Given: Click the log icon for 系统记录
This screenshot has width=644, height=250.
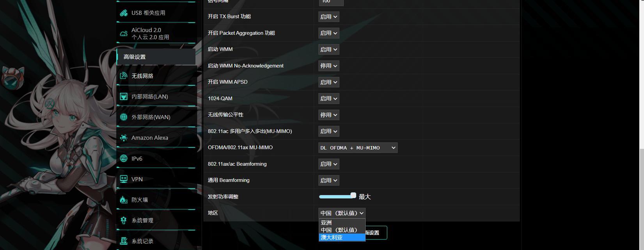Looking at the screenshot, I should point(124,241).
